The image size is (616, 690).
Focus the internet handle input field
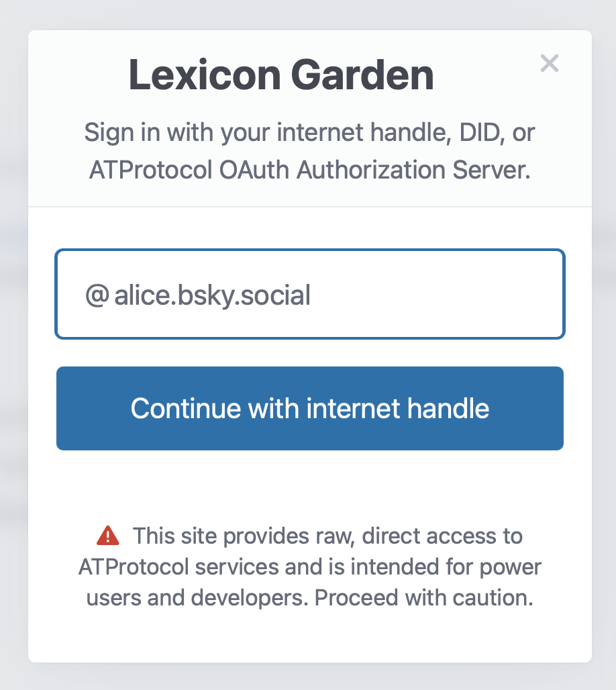403,295
